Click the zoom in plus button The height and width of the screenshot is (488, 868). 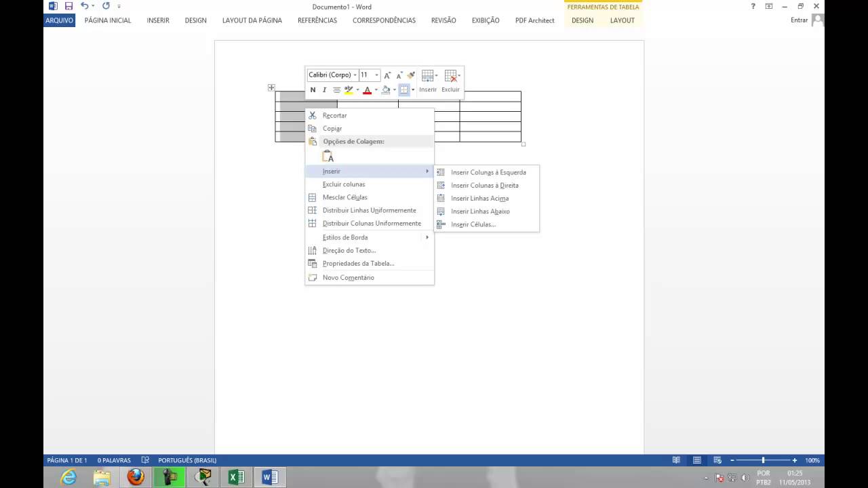click(795, 460)
